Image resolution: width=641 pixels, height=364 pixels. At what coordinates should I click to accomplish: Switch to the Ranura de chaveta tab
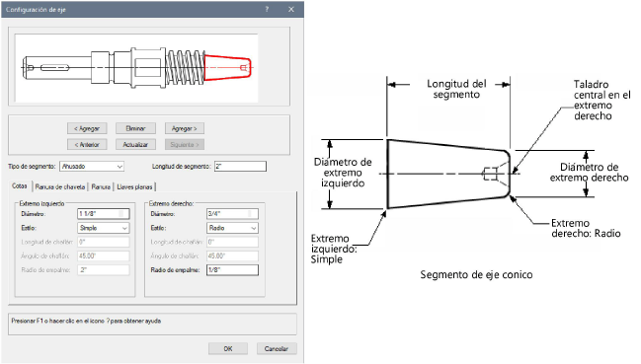pos(60,186)
